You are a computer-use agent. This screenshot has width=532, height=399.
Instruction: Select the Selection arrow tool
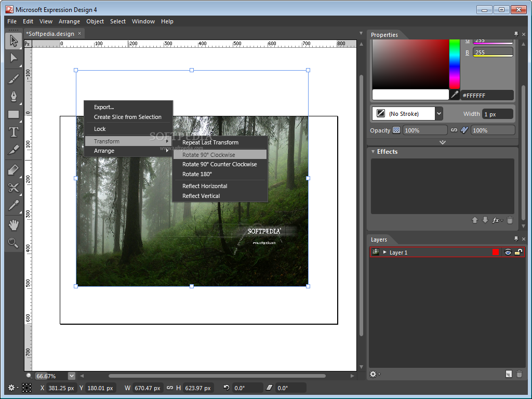(x=14, y=41)
